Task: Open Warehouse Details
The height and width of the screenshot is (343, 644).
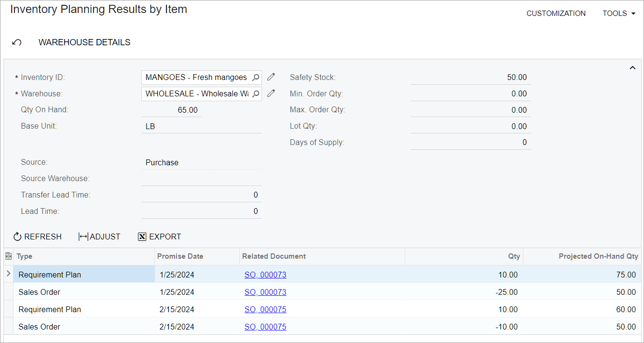Action: tap(84, 42)
